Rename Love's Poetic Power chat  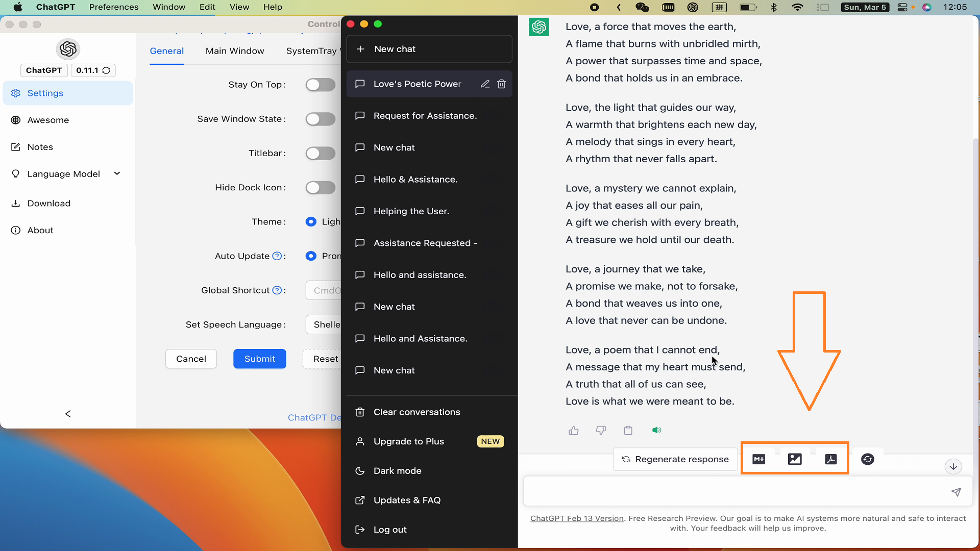(485, 84)
